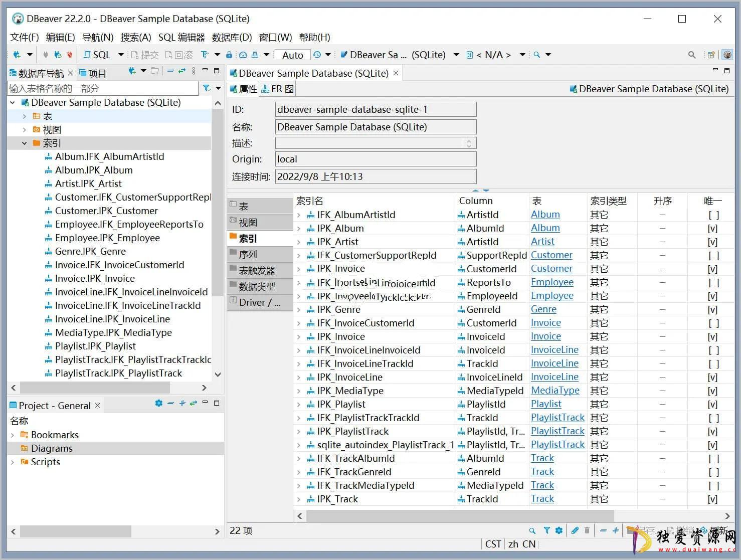
Task: Open the 文件(F) menu
Action: 25,37
